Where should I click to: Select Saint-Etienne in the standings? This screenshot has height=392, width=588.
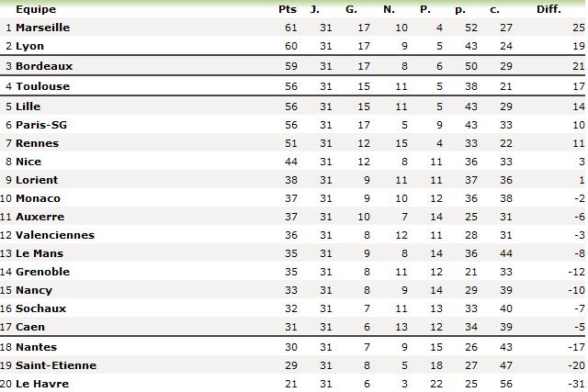pos(56,365)
